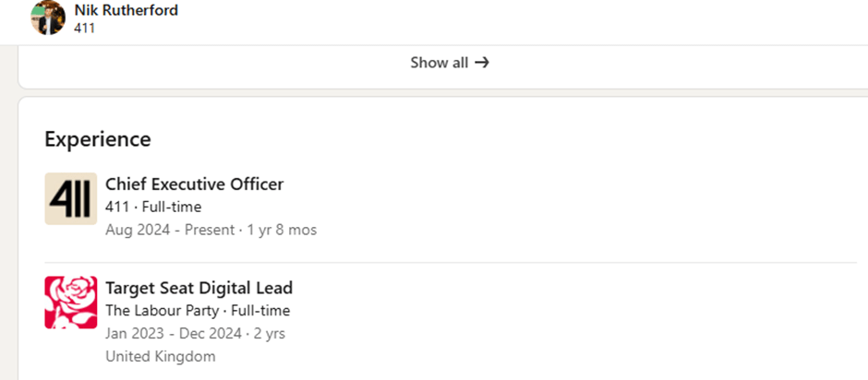Click the divider between the experience entries

point(480,263)
